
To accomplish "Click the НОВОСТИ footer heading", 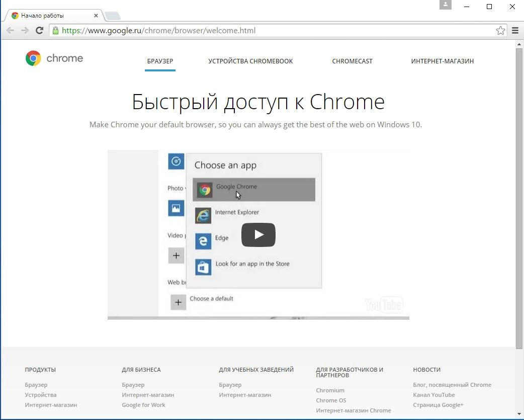I will [426, 370].
